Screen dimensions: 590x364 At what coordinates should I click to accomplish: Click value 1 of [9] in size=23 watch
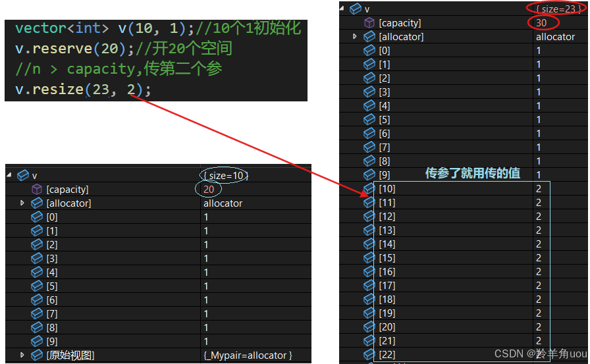539,175
